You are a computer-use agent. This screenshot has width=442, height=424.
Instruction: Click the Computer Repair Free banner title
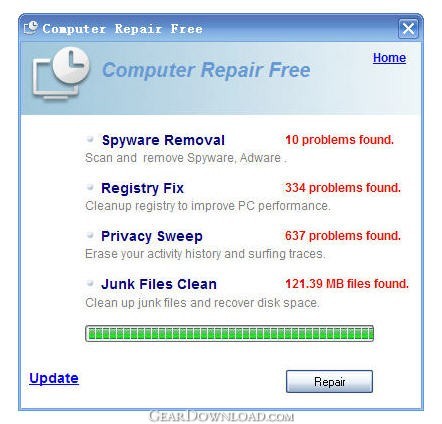(x=206, y=70)
